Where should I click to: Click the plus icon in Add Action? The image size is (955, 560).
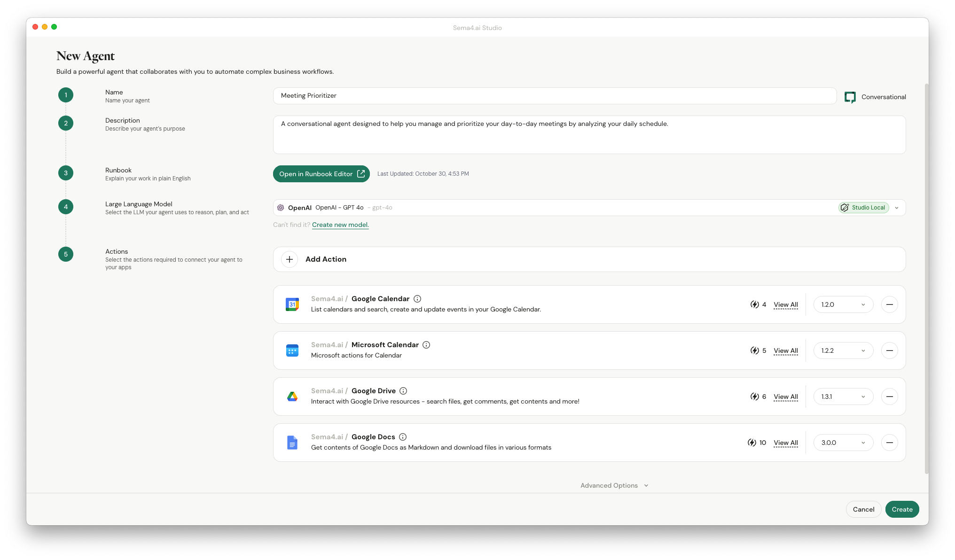[290, 259]
